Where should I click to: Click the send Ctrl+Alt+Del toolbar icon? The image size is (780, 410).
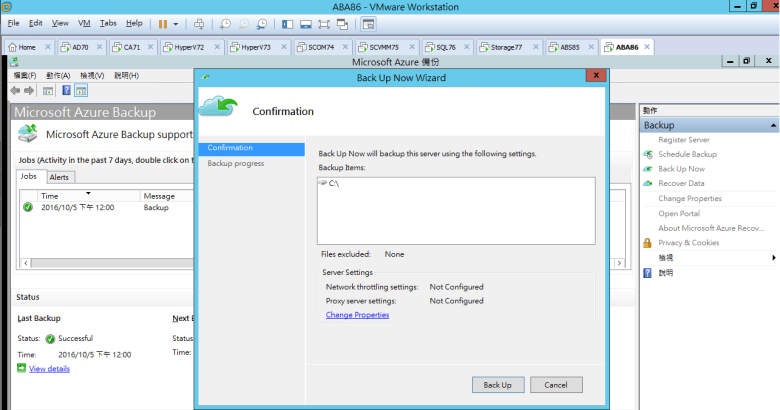click(198, 23)
